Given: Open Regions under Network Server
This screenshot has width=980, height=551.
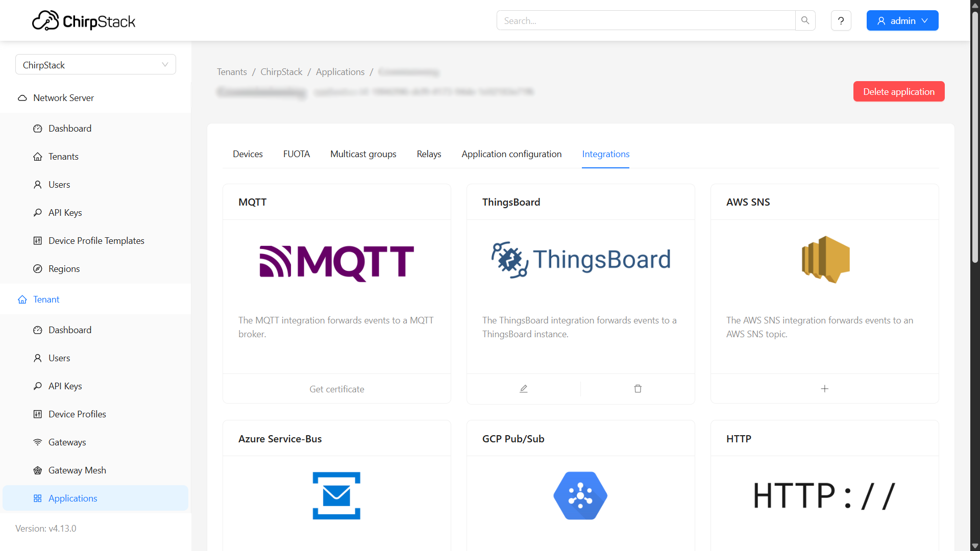Looking at the screenshot, I should click(64, 269).
